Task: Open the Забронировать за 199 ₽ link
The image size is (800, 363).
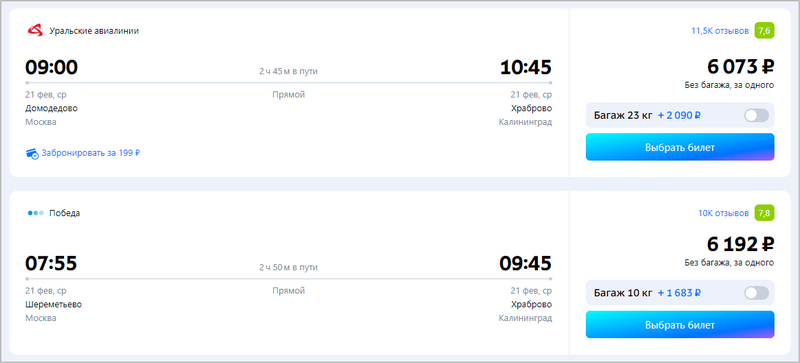Action: tap(91, 153)
